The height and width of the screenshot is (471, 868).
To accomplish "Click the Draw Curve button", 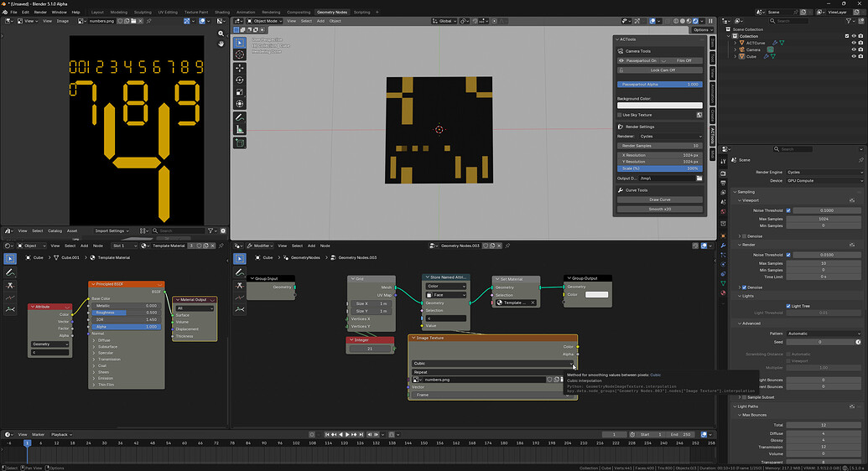I will (660, 199).
